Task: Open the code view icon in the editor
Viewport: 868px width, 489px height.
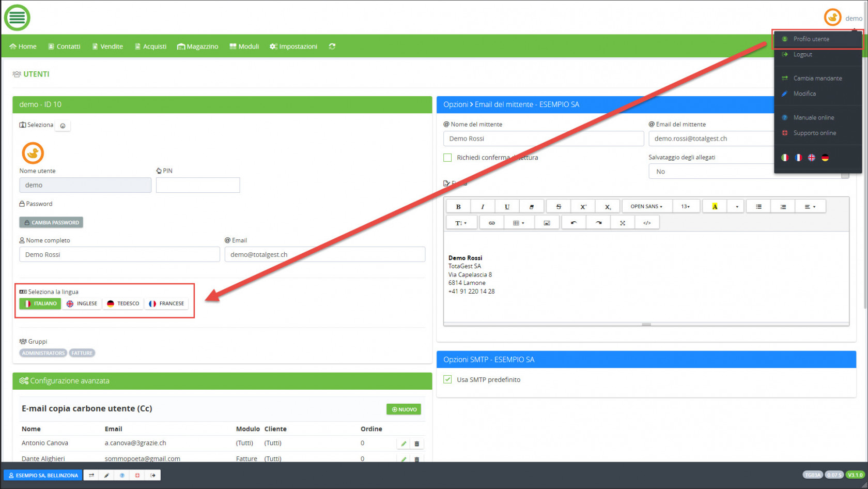Action: tap(646, 223)
